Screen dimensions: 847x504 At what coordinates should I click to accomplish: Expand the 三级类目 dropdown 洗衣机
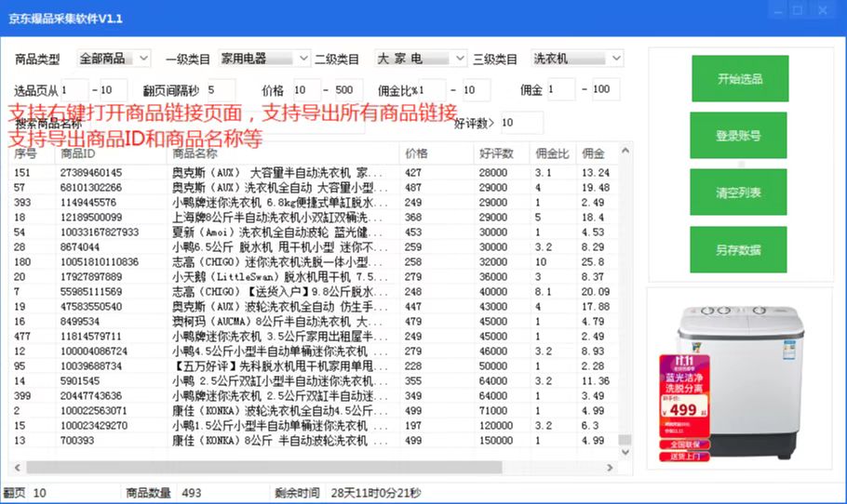[577, 59]
